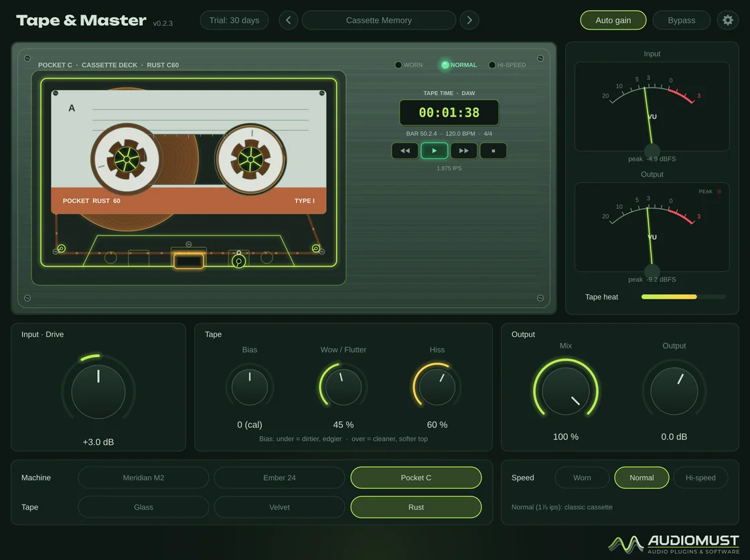Click the 0.0 dB output value
Viewport: 750px width, 560px height.
[x=674, y=437]
